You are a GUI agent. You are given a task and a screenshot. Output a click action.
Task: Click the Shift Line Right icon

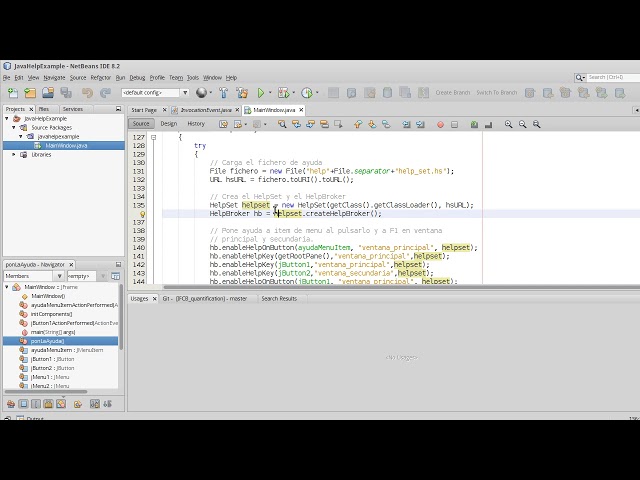420,124
